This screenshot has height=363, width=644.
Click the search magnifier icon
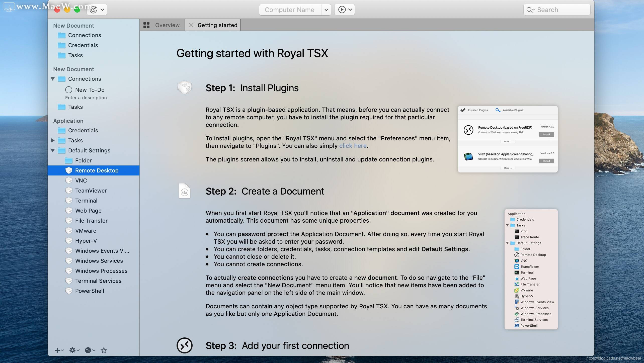pos(529,10)
